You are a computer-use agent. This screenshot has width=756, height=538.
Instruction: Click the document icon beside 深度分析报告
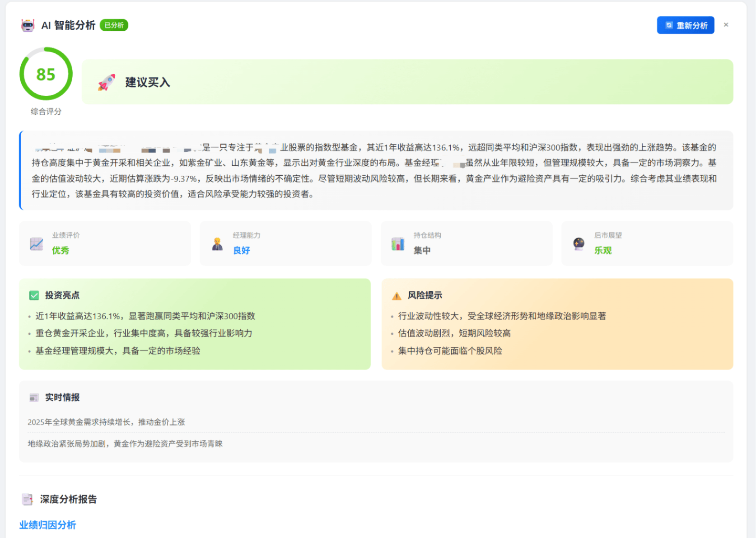pos(27,499)
